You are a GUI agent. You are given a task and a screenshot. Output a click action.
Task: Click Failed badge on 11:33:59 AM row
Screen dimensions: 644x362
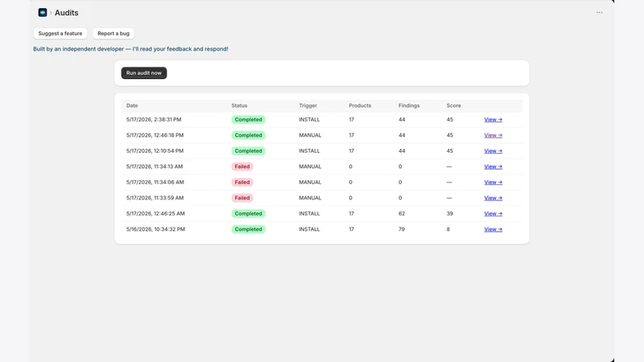(x=242, y=198)
